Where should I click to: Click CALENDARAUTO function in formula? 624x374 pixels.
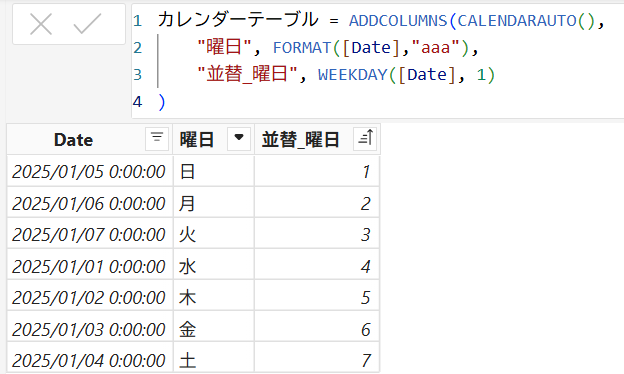click(x=517, y=21)
